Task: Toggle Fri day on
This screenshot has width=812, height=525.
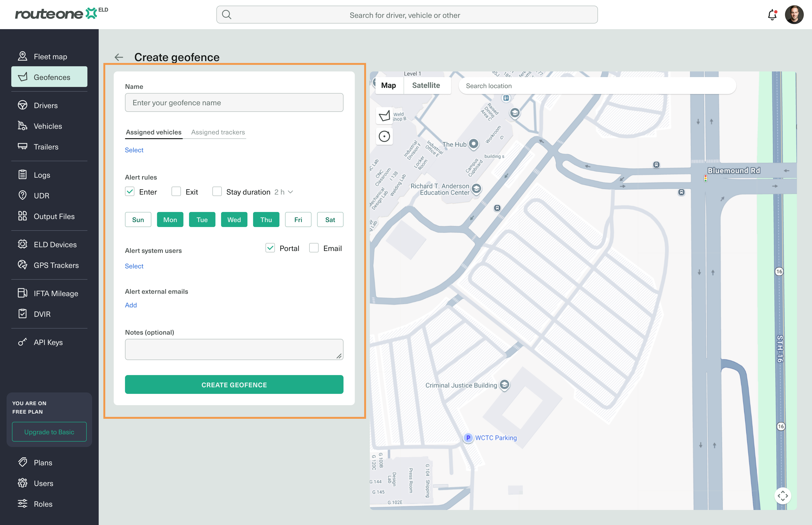Action: [x=298, y=219]
